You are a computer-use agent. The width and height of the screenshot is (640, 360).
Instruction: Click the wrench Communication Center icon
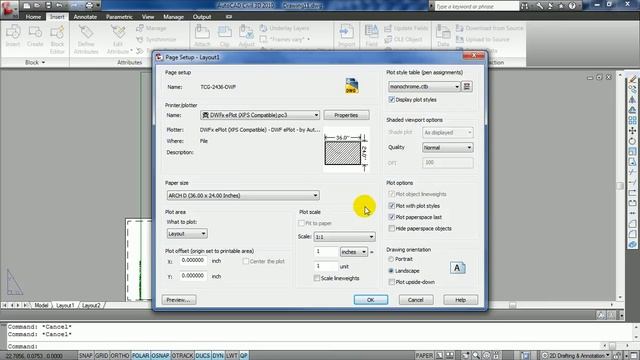[540, 6]
